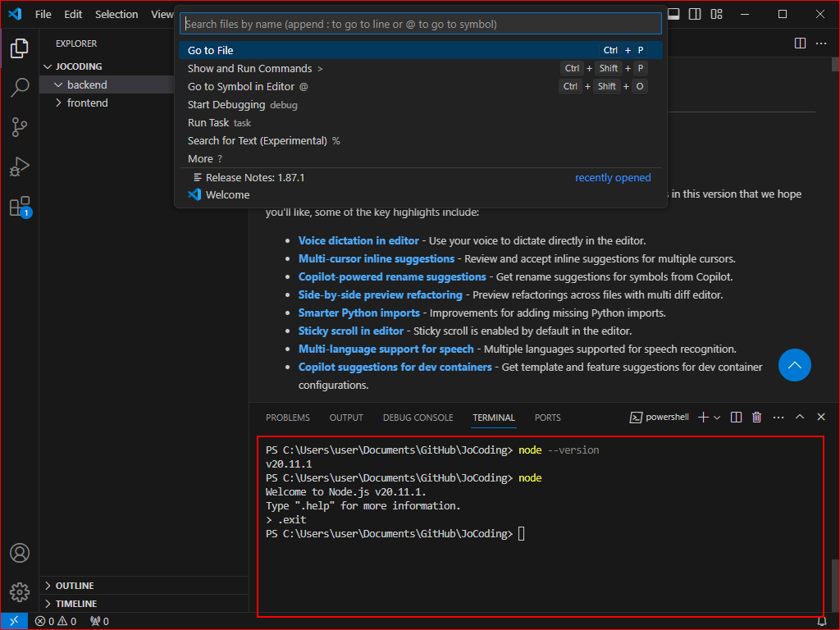Open the Edit menu
Screen dimensions: 840x630
point(73,15)
